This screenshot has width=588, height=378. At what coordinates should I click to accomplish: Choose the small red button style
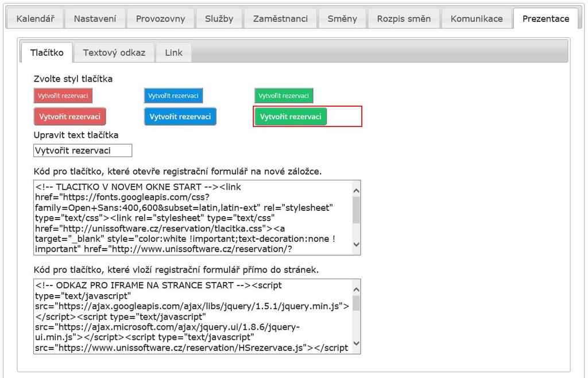[63, 95]
